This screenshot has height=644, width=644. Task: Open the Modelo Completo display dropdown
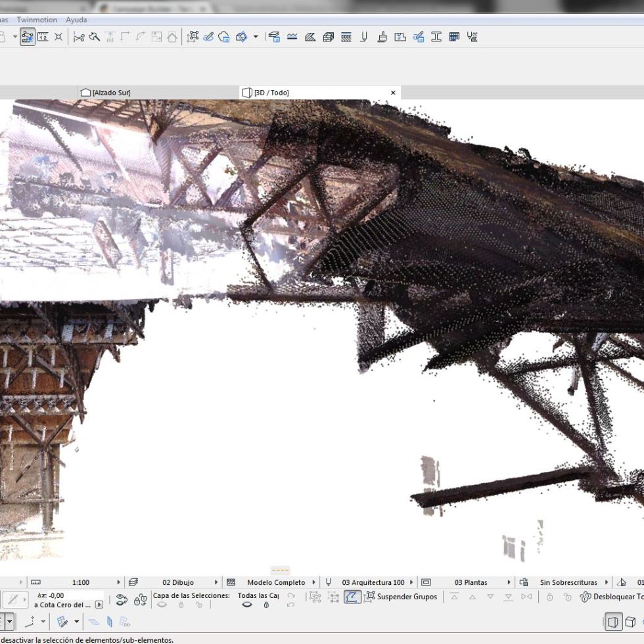click(x=276, y=582)
